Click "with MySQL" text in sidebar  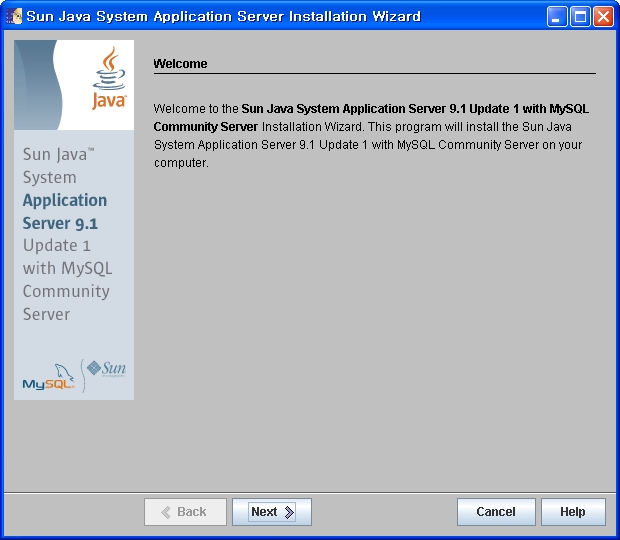pyautogui.click(x=68, y=268)
